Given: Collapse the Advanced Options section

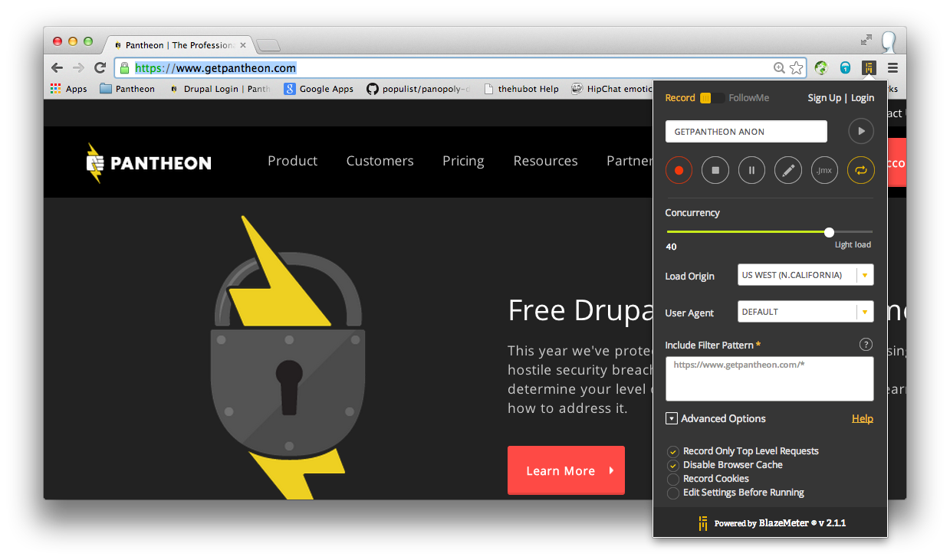Looking at the screenshot, I should [x=672, y=419].
